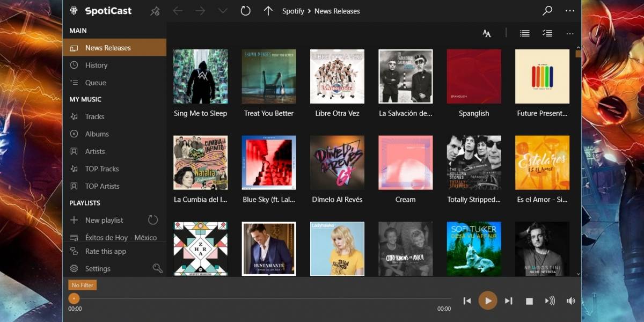Click the Treat You Better title text

(269, 113)
